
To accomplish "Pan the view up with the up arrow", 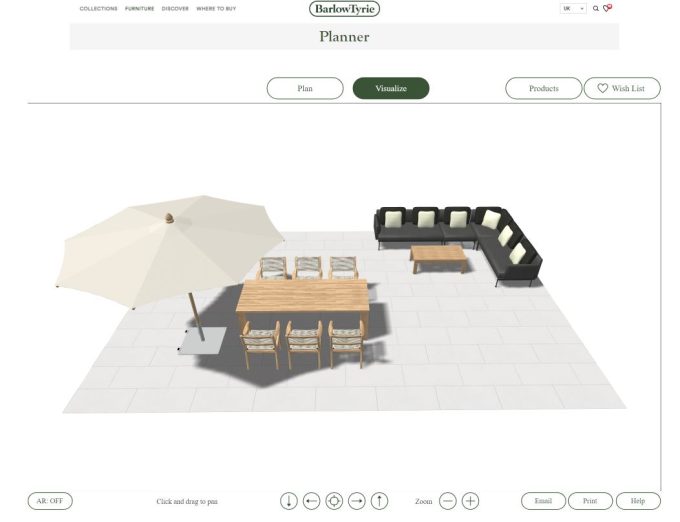I will tap(379, 501).
